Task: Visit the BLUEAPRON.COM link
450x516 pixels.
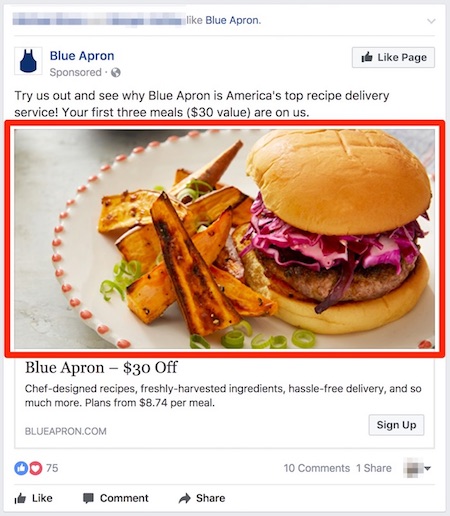Action: pyautogui.click(x=66, y=431)
